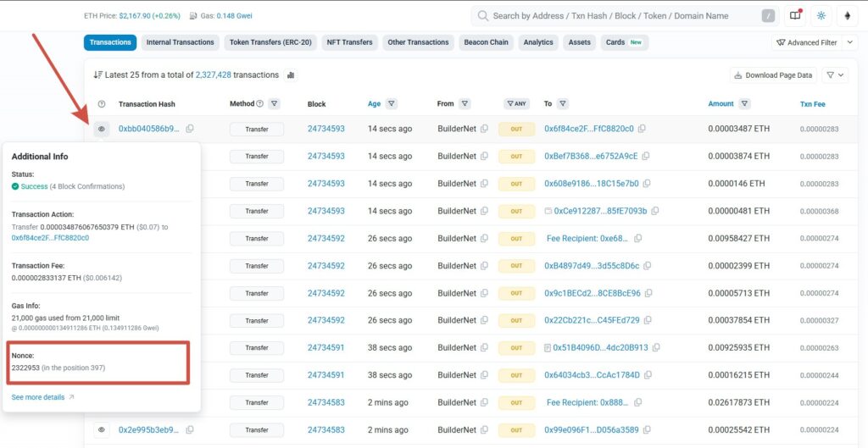Open the ANY direction filter in the table header
Screen dimensions: 868x448
pos(515,104)
